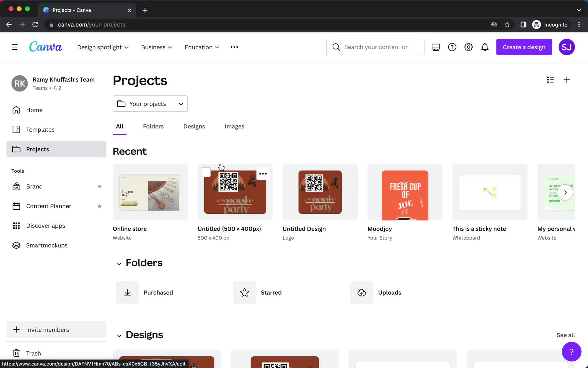588x368 pixels.
Task: Select the All tab
Action: (x=119, y=126)
